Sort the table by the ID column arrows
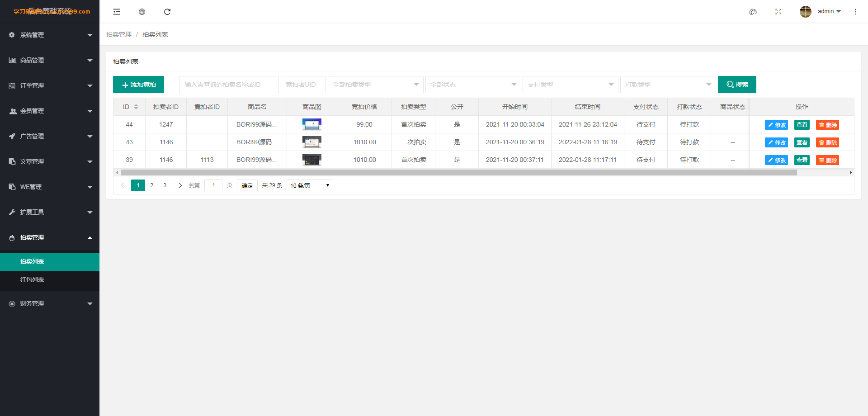 coord(136,107)
